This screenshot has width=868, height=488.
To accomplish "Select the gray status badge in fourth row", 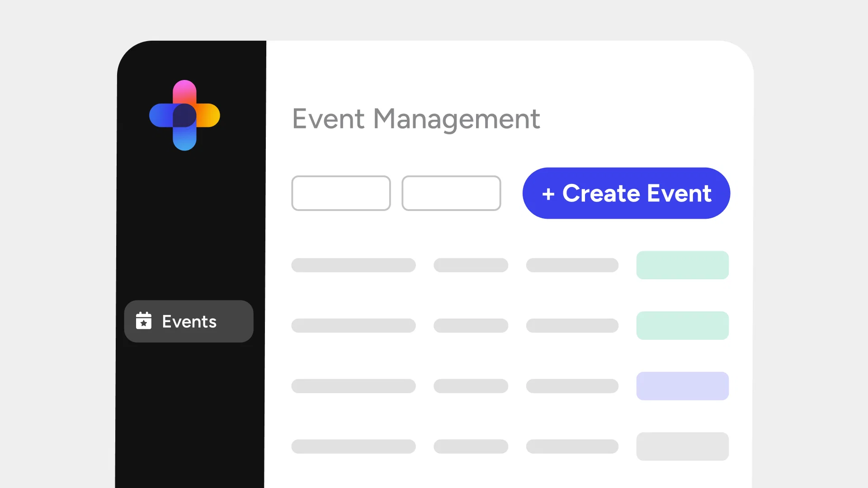I will pos(682,446).
